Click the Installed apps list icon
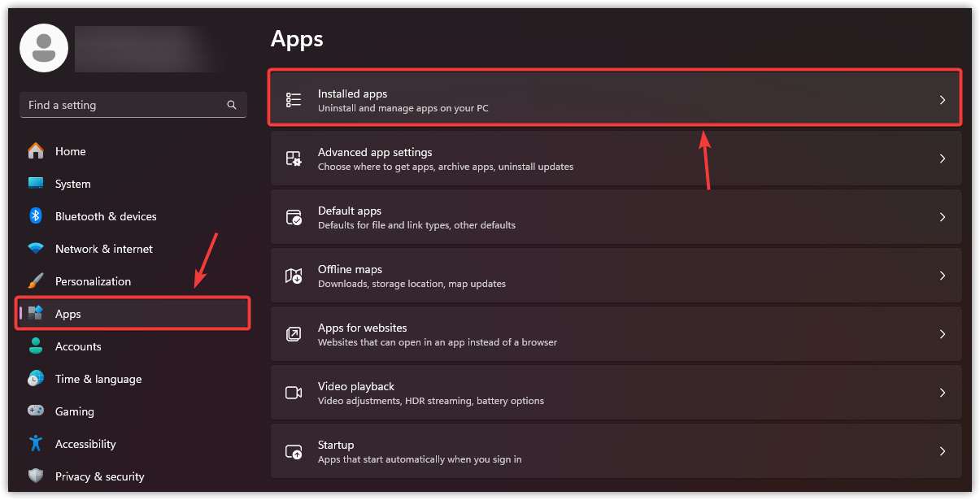This screenshot has width=980, height=500. (294, 100)
